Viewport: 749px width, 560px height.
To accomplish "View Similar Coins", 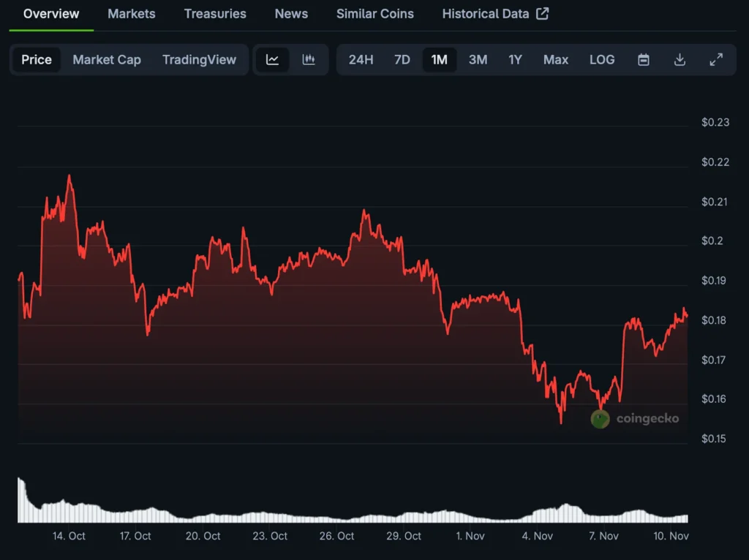I will coord(375,13).
